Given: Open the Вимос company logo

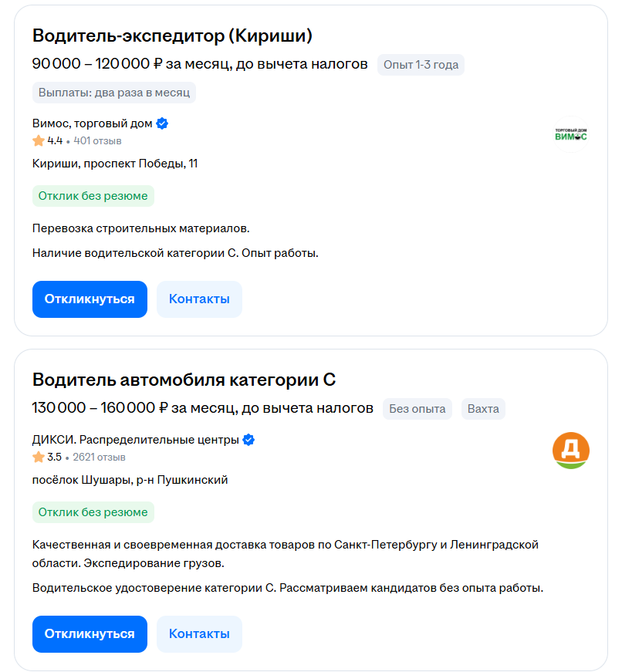Looking at the screenshot, I should point(570,134).
